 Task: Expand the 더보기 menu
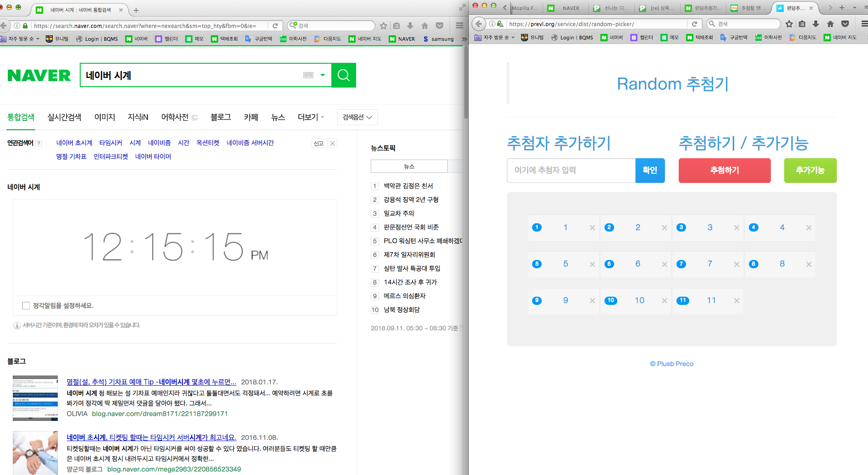tap(311, 117)
